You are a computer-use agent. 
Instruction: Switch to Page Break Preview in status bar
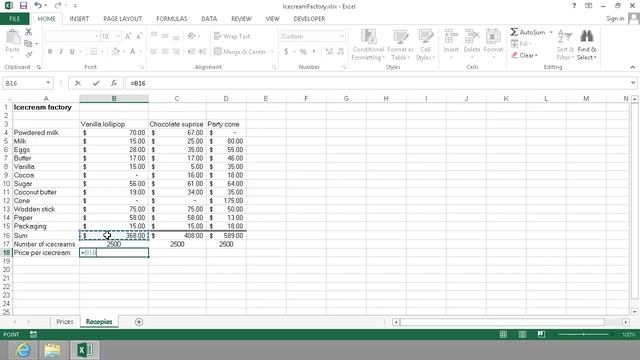(x=541, y=334)
